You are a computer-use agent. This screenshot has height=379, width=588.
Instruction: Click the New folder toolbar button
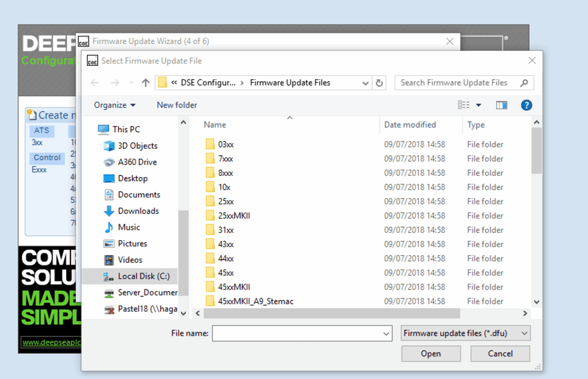pos(177,105)
